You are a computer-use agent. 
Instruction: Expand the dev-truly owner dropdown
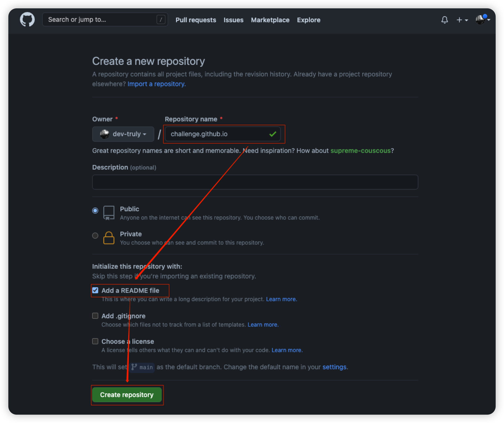coord(123,134)
